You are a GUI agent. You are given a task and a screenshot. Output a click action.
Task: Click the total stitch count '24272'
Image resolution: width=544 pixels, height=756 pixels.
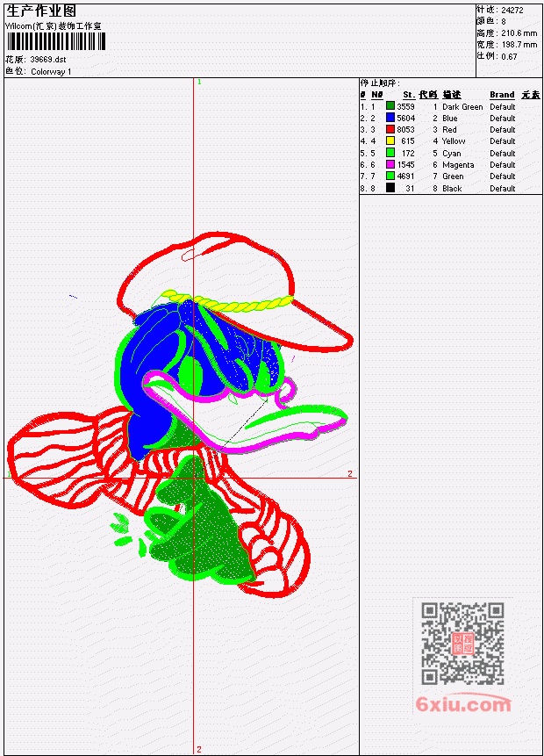coord(512,10)
